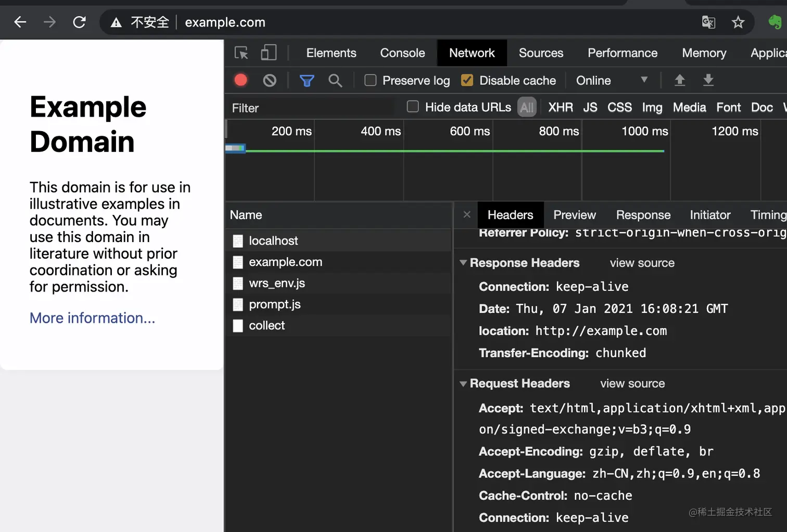Click file icon next to prompt.js
The height and width of the screenshot is (532, 787).
pyautogui.click(x=238, y=305)
